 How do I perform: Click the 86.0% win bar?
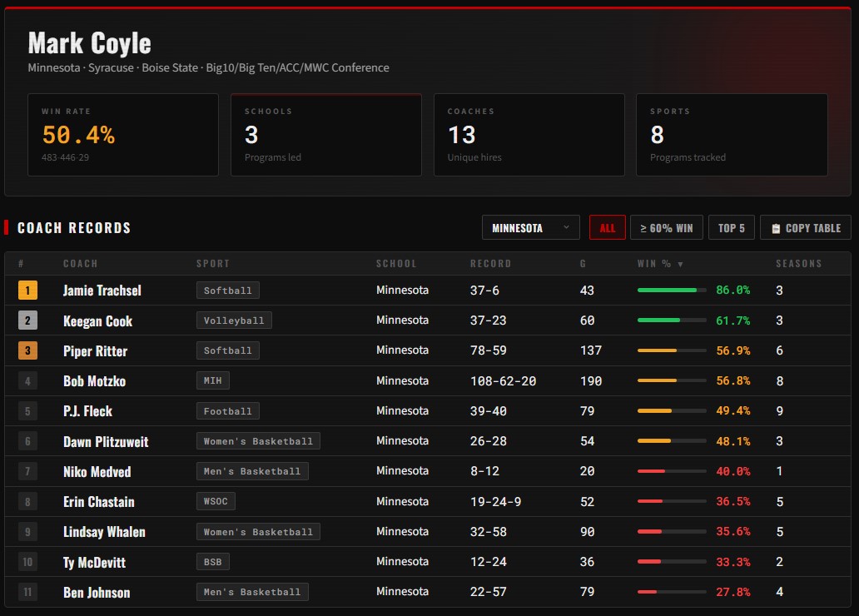pos(672,290)
